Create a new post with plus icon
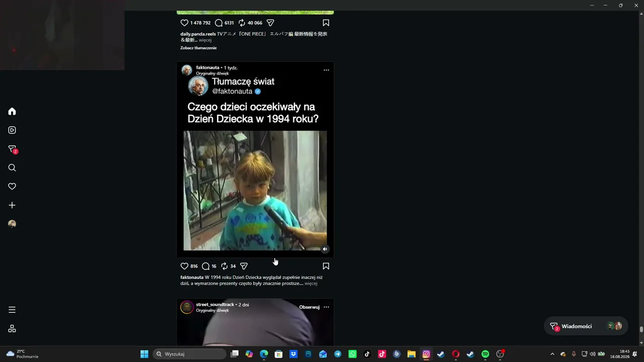Screen dimensions: 644x362 coord(12,205)
